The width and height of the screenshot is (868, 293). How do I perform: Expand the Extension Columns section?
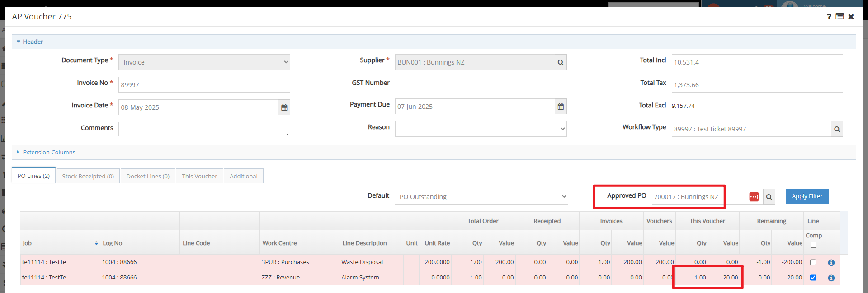(46, 152)
